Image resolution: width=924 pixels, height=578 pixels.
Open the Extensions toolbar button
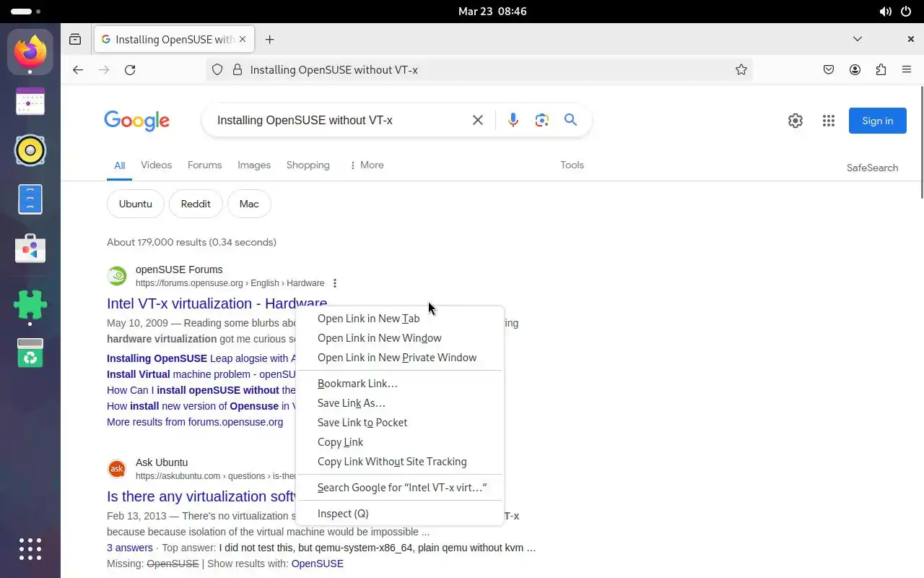[x=881, y=70]
